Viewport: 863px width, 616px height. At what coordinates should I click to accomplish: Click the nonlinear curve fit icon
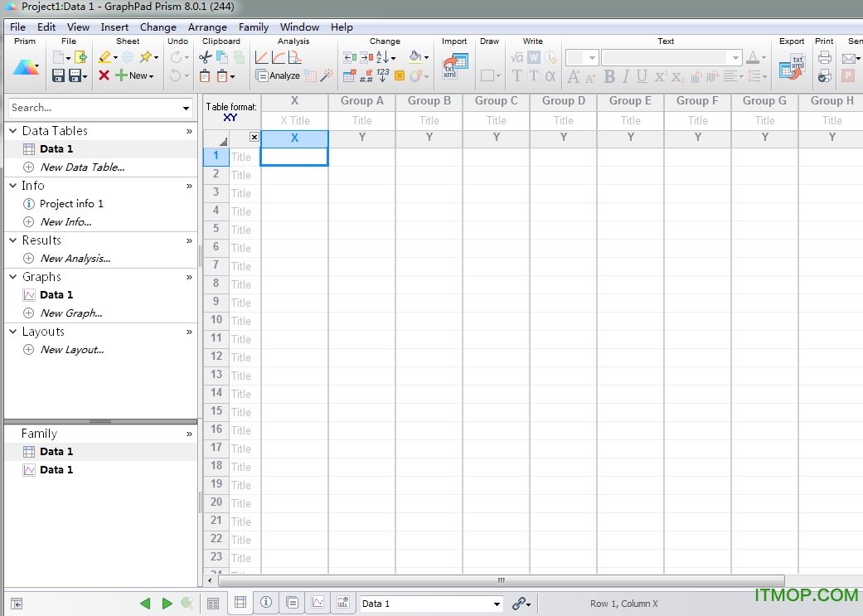tap(279, 57)
